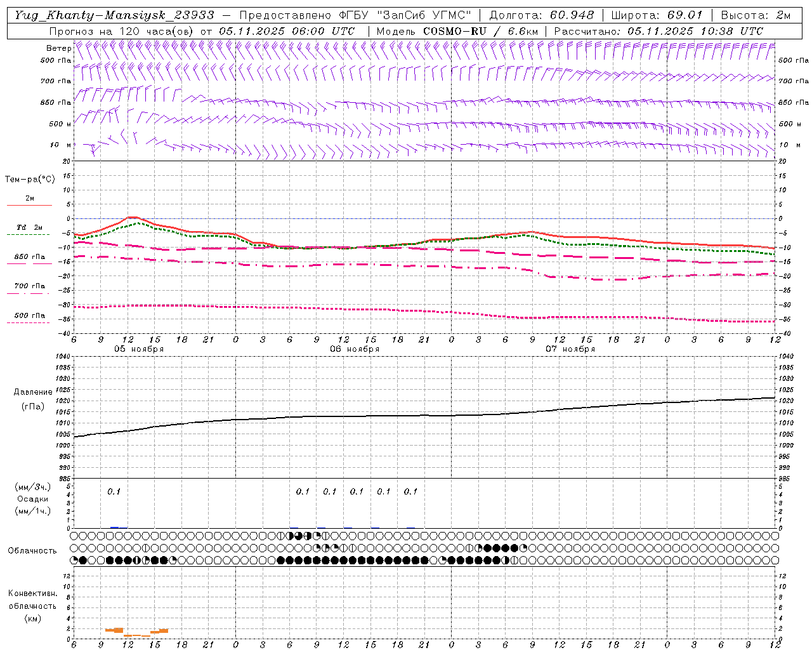The width and height of the screenshot is (812, 650).
Task: Select Рассчитано: 05.11.2025 10:38 UTC timestamp
Action: (658, 31)
